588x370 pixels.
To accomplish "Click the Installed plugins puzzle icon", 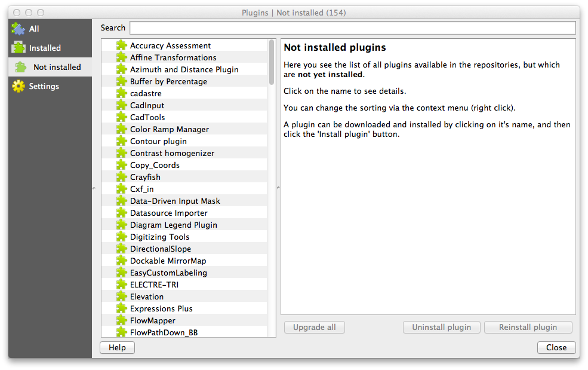I will pyautogui.click(x=18, y=48).
